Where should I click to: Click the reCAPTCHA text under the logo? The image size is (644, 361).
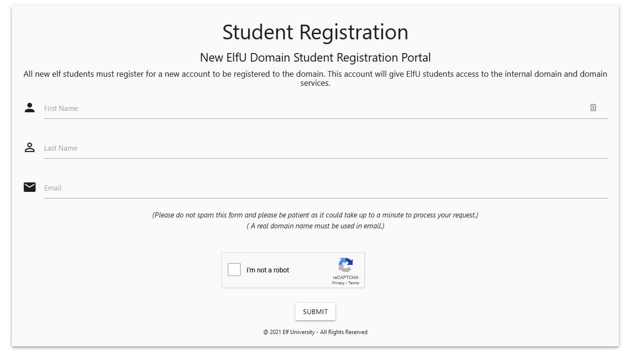click(346, 278)
